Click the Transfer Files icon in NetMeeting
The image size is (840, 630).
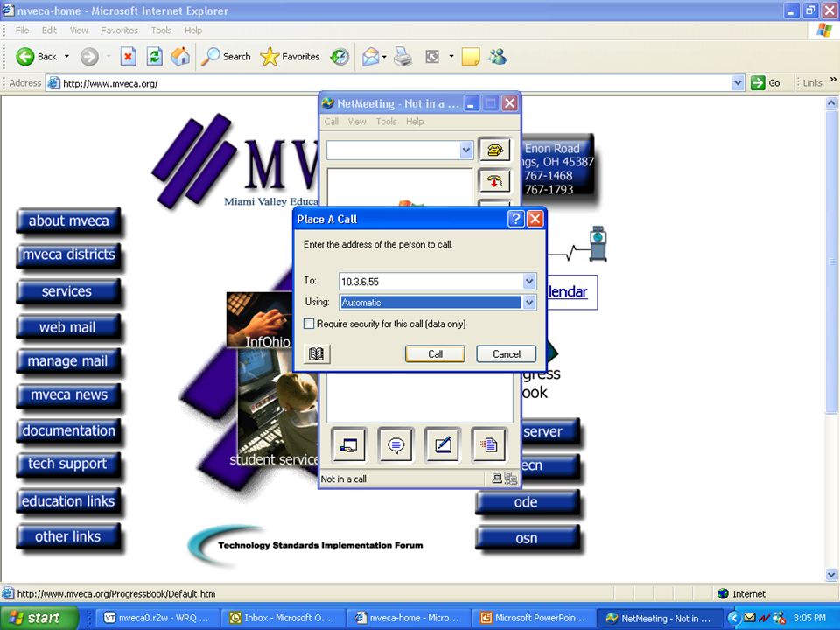(x=488, y=445)
